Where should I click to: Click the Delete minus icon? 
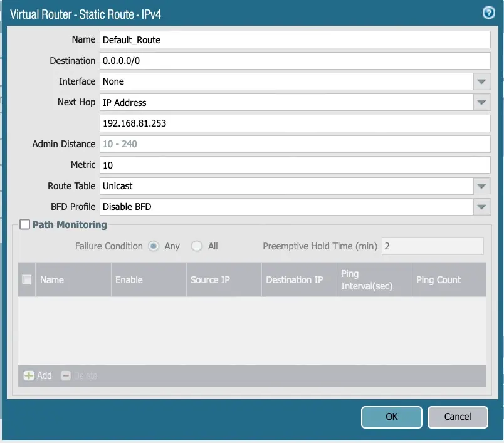[x=66, y=375]
